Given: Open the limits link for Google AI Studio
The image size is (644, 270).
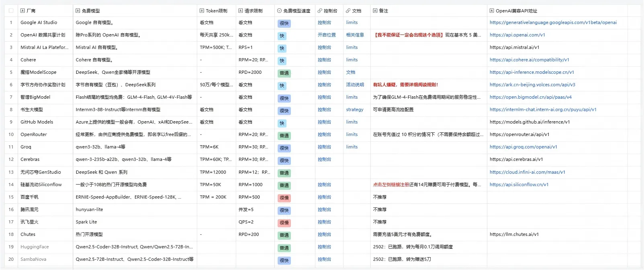Looking at the screenshot, I should [352, 23].
